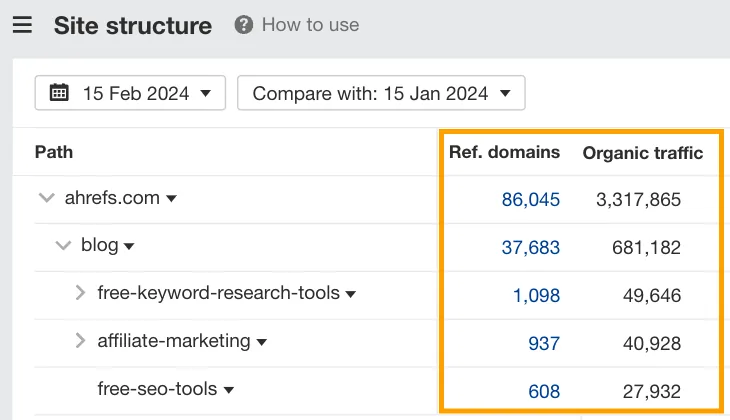This screenshot has width=730, height=420.
Task: Expand the free-keyword-research-tools folder
Action: pos(81,293)
